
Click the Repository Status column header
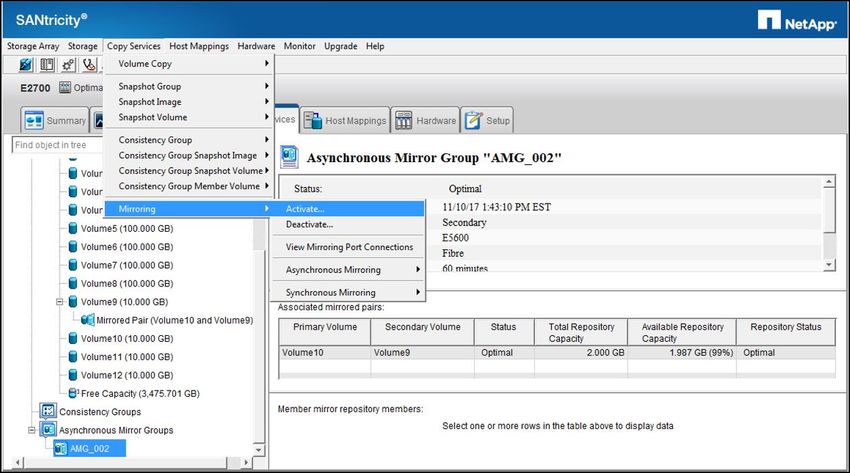pos(785,332)
